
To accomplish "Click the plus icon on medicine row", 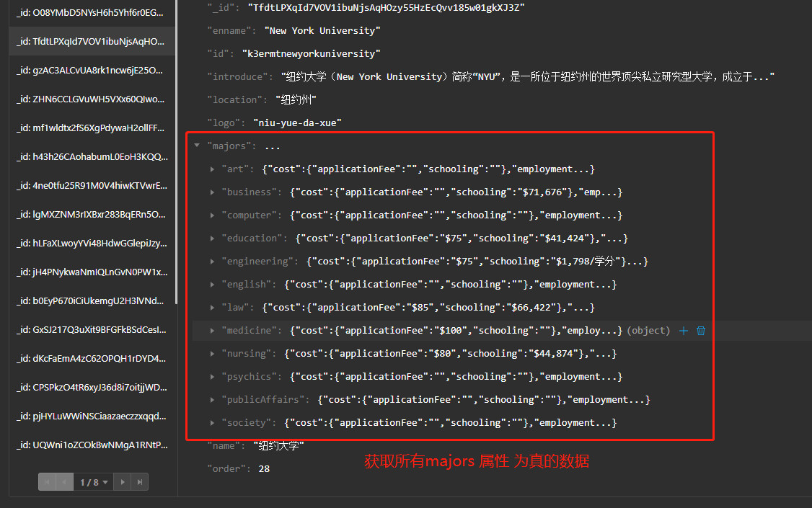I will coord(684,331).
